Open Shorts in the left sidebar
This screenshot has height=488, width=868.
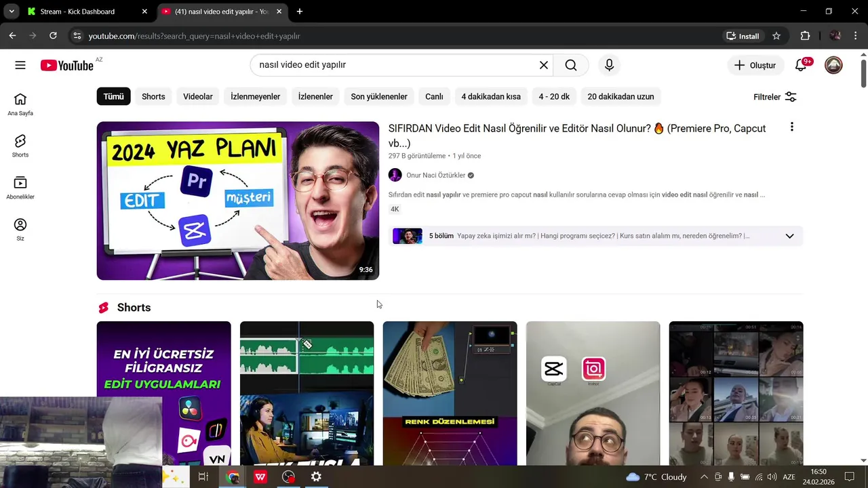pyautogui.click(x=20, y=146)
